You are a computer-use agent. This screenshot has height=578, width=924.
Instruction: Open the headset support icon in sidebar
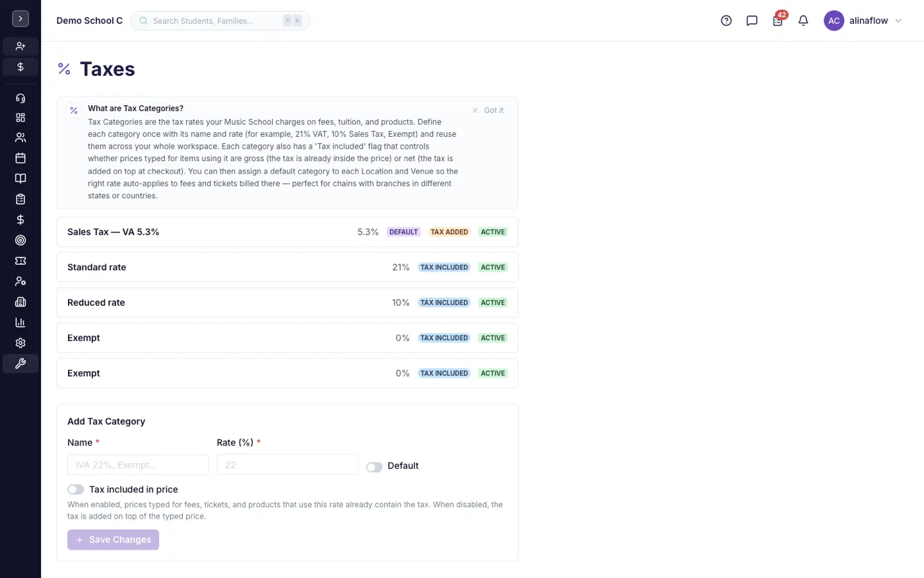pos(20,98)
